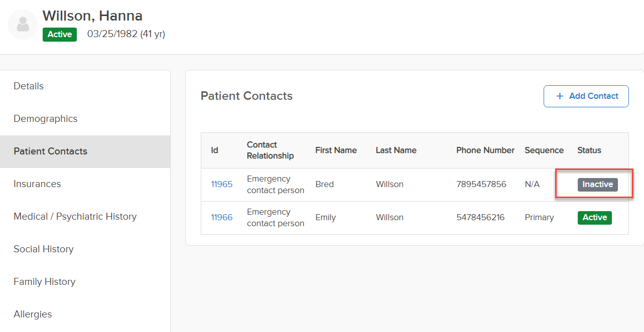Screen dimensions: 644x332
Task: Click the patient name Willson, Hanna
Action: 92,16
